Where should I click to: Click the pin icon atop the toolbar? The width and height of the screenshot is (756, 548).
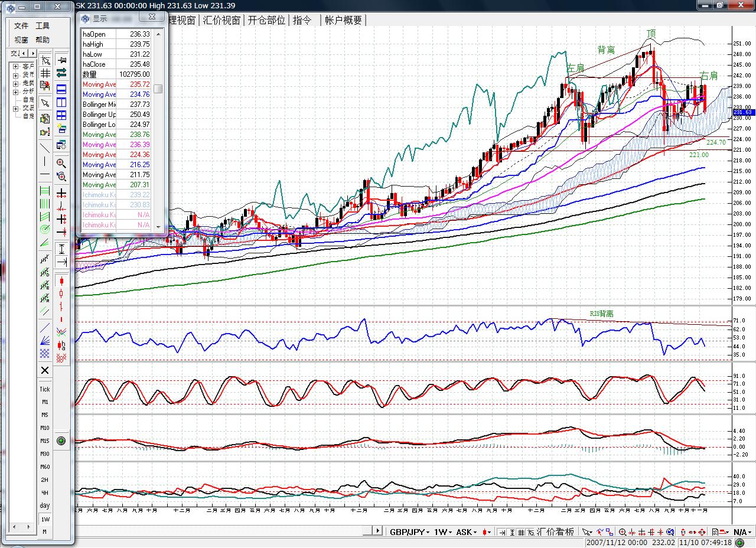tap(61, 60)
